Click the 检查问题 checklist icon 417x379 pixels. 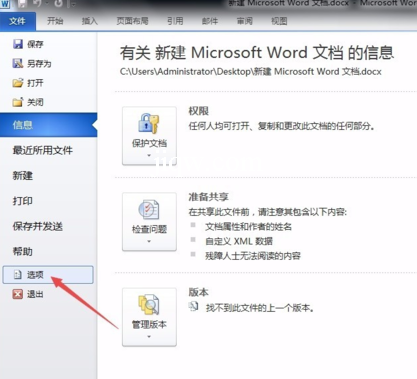pyautogui.click(x=149, y=210)
